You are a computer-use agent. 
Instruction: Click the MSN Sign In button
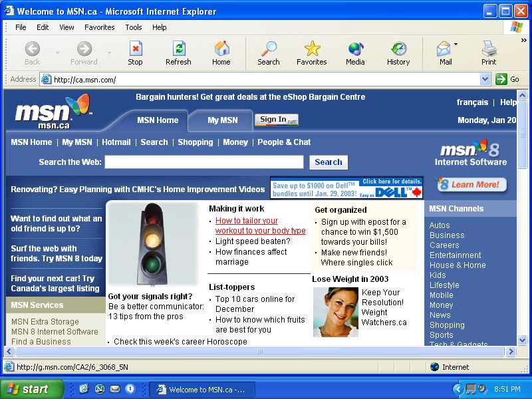coord(276,120)
